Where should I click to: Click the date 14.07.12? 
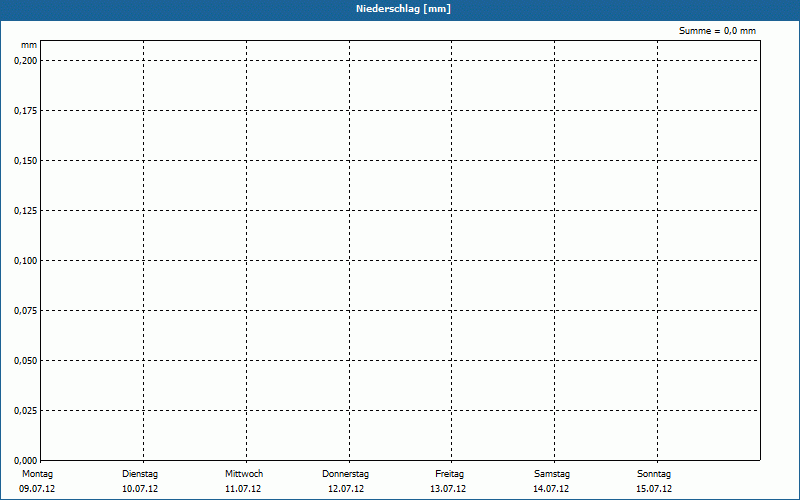pyautogui.click(x=551, y=489)
